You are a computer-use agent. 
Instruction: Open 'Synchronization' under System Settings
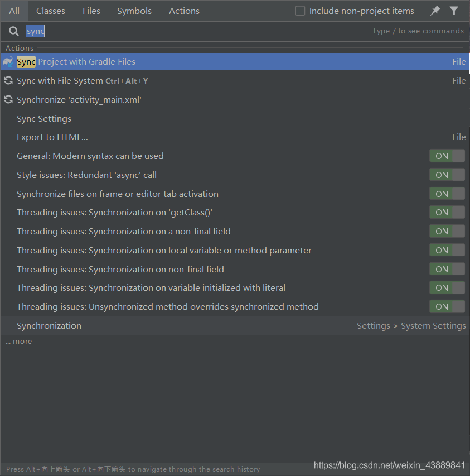click(x=49, y=325)
